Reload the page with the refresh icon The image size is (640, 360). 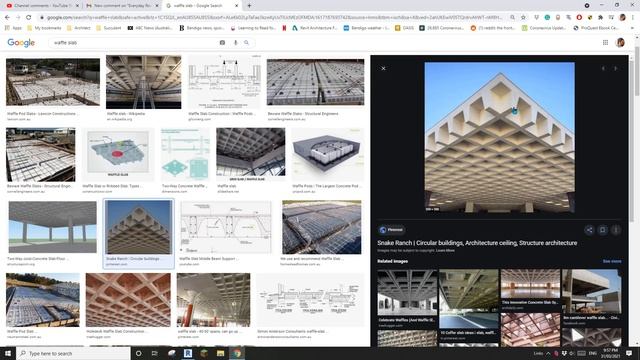click(29, 17)
